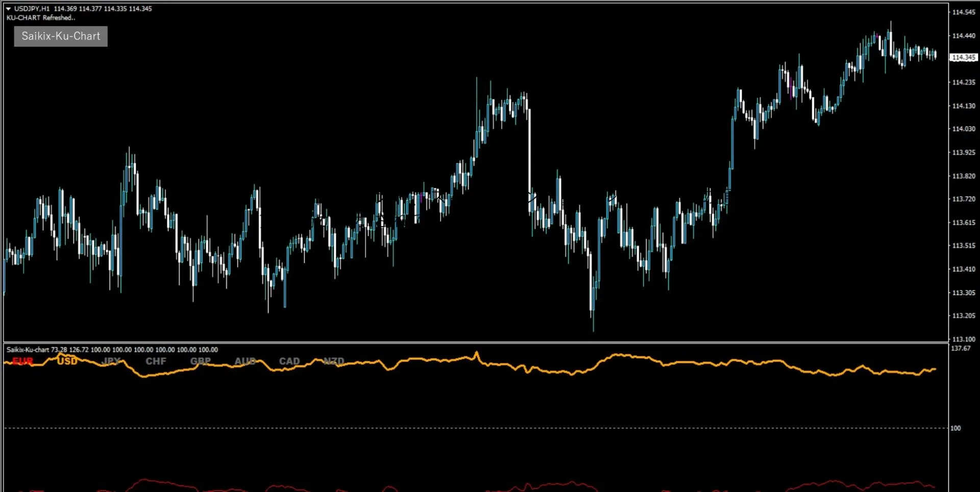
Task: Click the Saikix-Ku-chart indicator values label
Action: pyautogui.click(x=112, y=350)
